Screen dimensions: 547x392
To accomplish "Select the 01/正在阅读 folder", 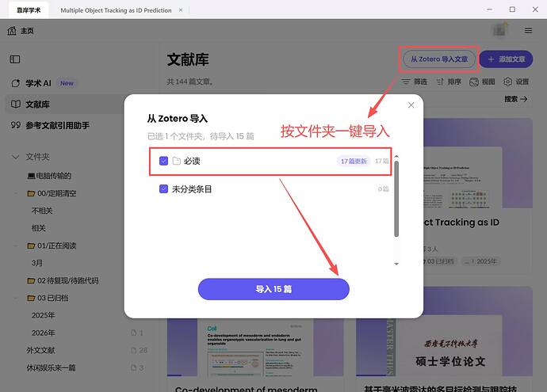I will pyautogui.click(x=52, y=245).
